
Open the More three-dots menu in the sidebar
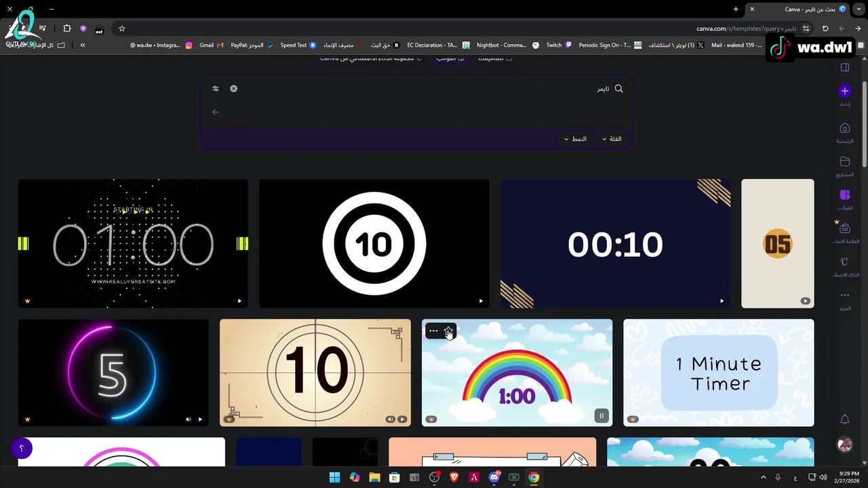tap(844, 295)
